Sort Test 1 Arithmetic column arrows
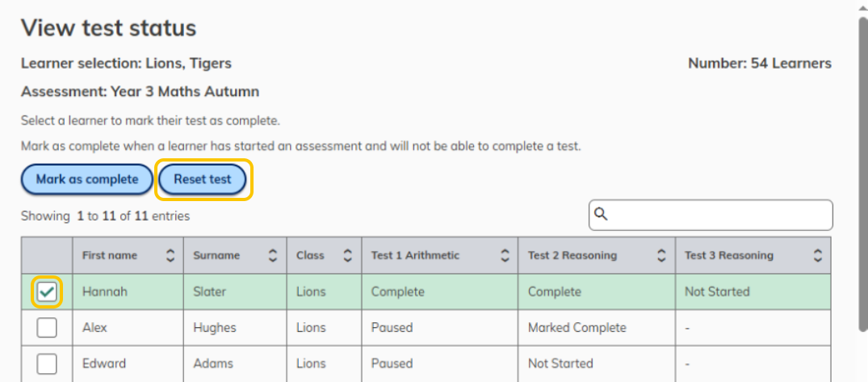The height and width of the screenshot is (382, 868). tap(505, 255)
